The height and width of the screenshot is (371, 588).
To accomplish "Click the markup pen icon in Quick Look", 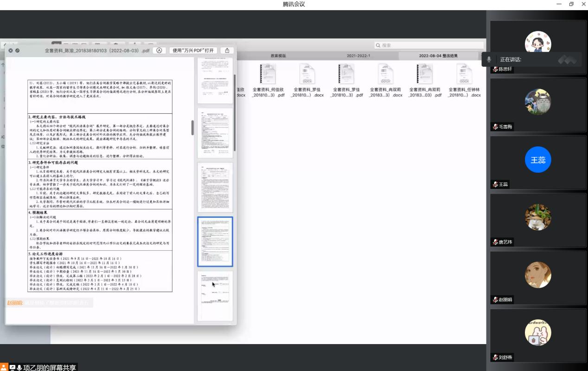I will 159,50.
